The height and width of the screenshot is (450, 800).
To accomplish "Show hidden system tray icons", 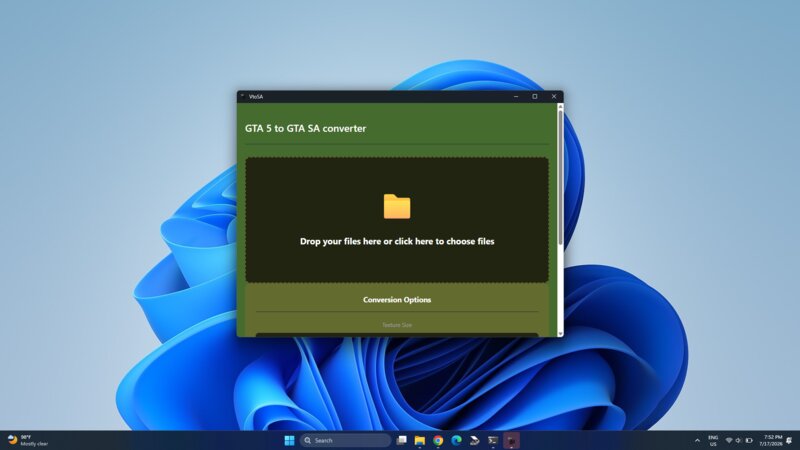I will click(697, 440).
